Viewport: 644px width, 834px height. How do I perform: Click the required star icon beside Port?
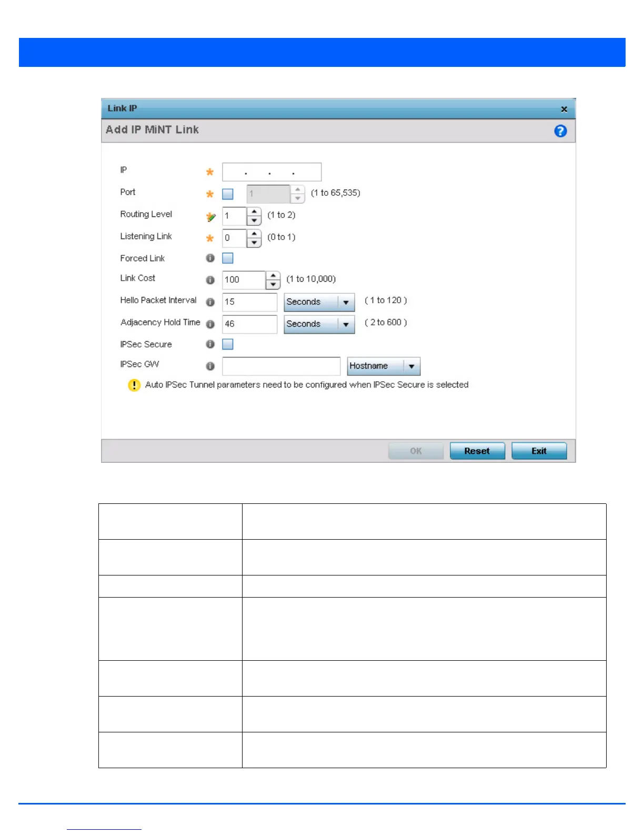(x=210, y=194)
